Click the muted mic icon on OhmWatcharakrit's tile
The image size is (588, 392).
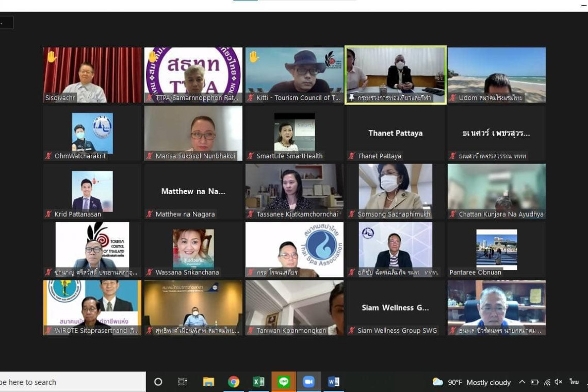pyautogui.click(x=48, y=156)
